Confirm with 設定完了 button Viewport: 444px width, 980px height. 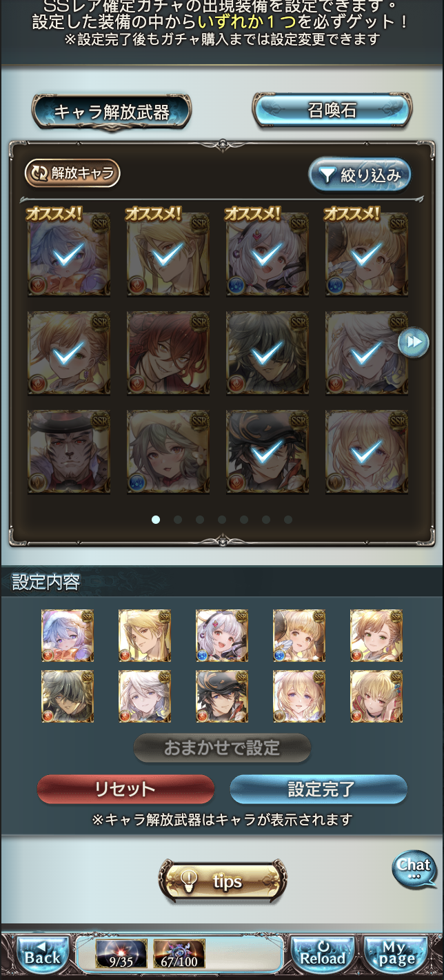pos(319,789)
